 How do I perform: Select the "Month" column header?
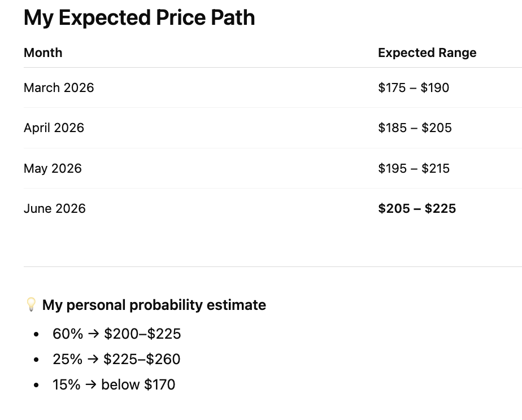point(43,53)
